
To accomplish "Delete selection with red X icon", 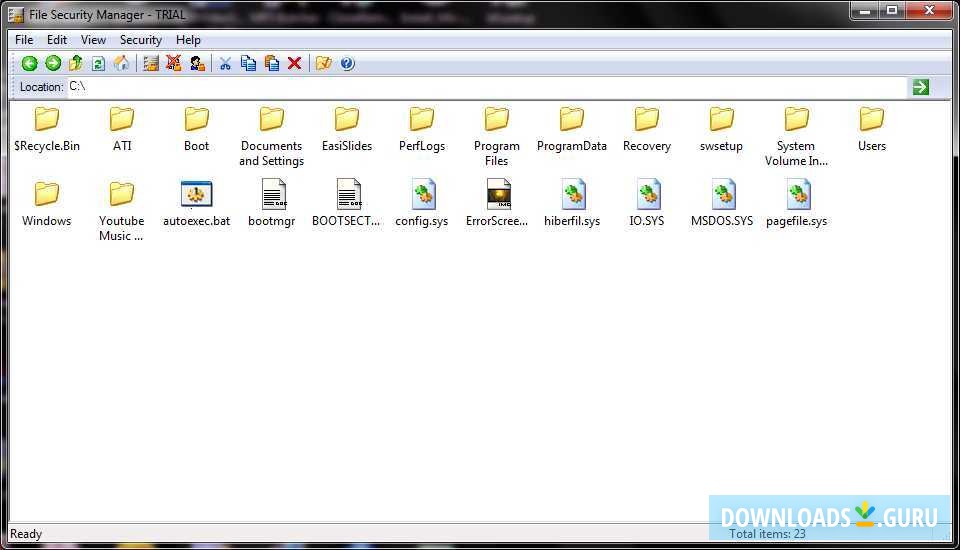I will click(x=294, y=63).
